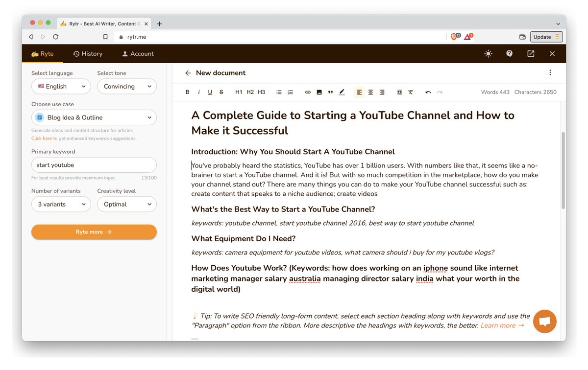Open Rytr in external window icon
This screenshot has height=370, width=588.
pos(531,54)
